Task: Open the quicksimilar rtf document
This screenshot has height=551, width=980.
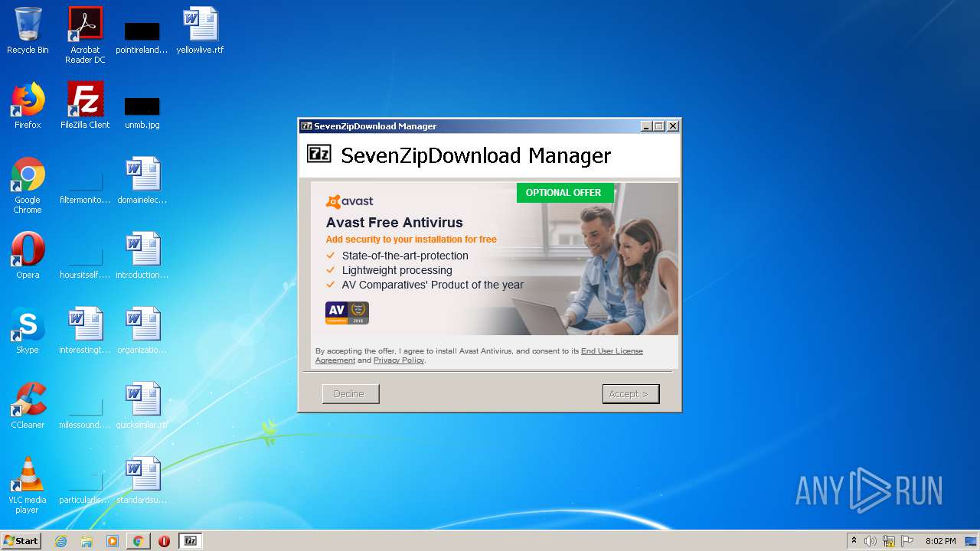Action: [x=142, y=406]
